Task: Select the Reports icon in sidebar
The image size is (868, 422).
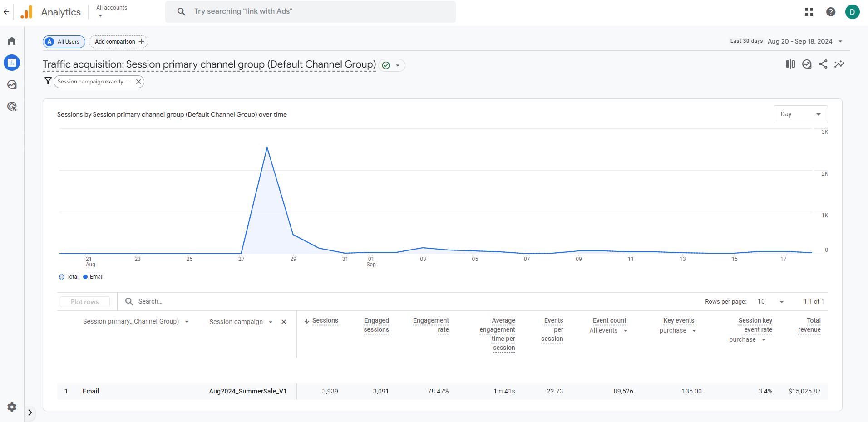Action: click(12, 63)
